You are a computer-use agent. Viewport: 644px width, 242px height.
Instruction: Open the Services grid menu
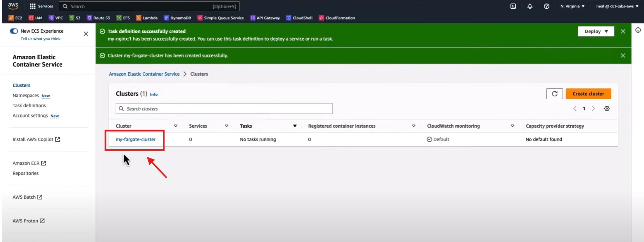[41, 6]
